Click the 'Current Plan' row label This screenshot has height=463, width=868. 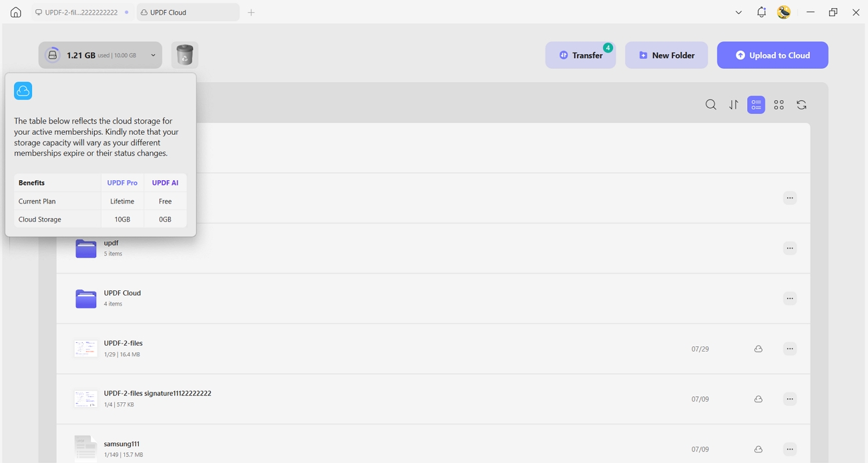37,201
